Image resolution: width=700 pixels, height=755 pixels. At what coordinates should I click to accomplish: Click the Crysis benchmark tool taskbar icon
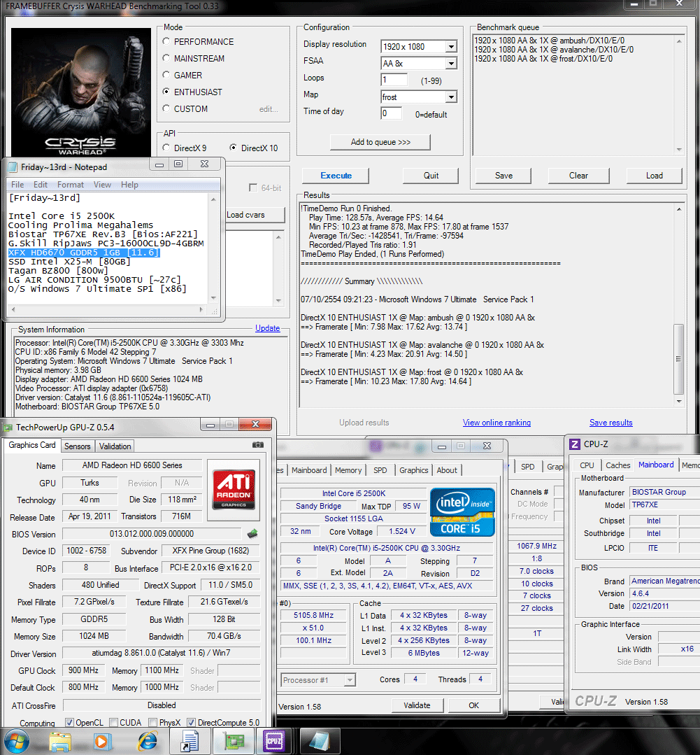[x=190, y=742]
